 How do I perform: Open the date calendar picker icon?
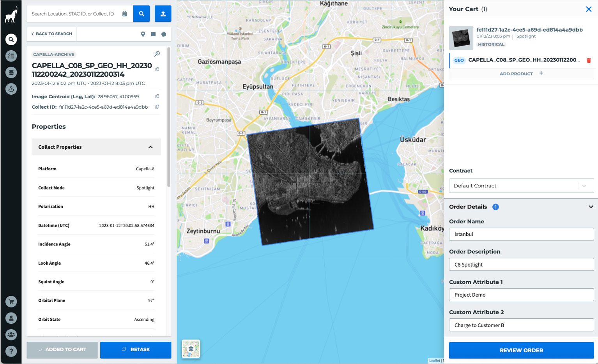coord(125,14)
